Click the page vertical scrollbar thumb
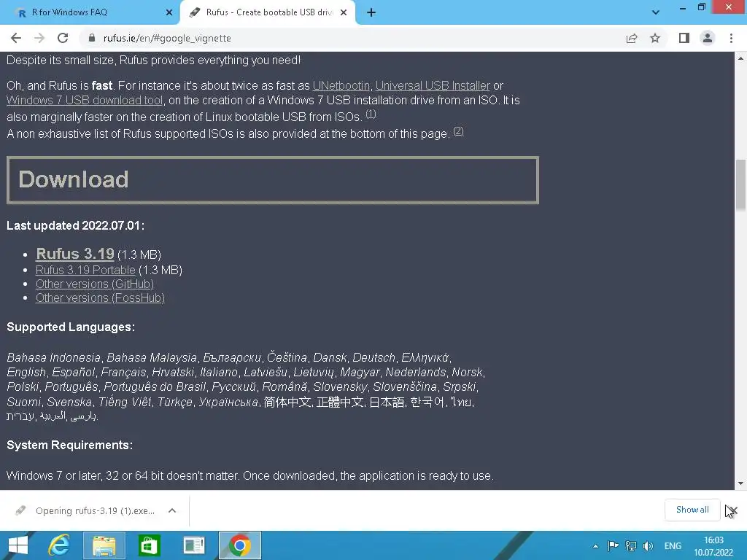747x560 pixels. (x=741, y=184)
